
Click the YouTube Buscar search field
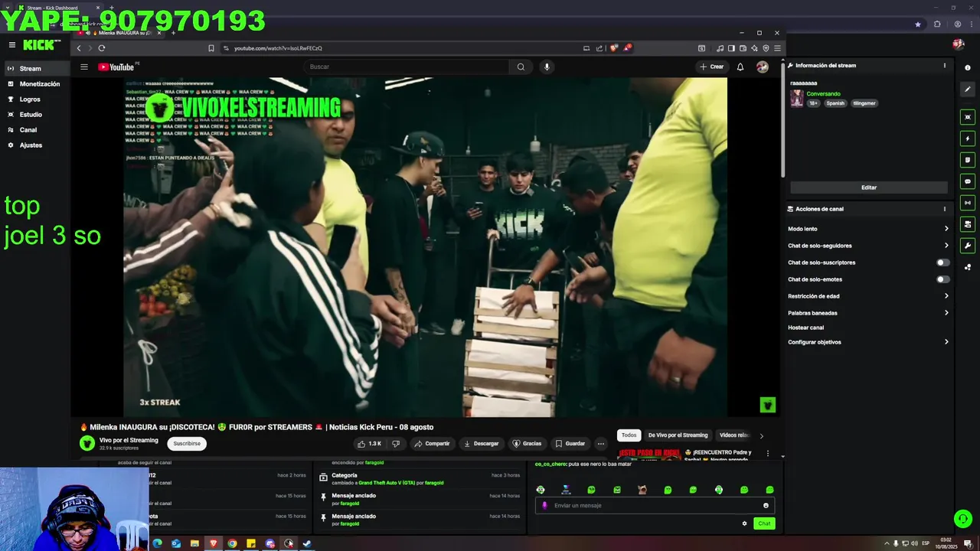(407, 67)
